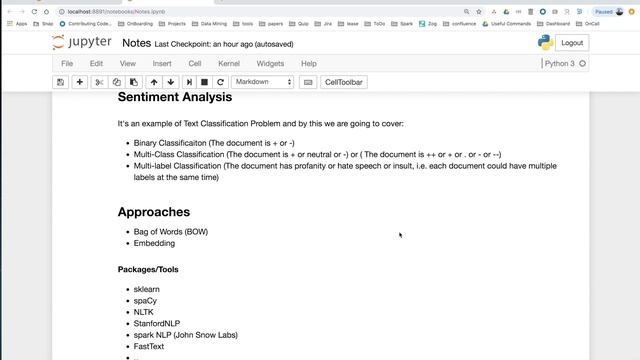Open the ToDo bookmarks folder
This screenshot has width=640, height=360.
point(375,24)
